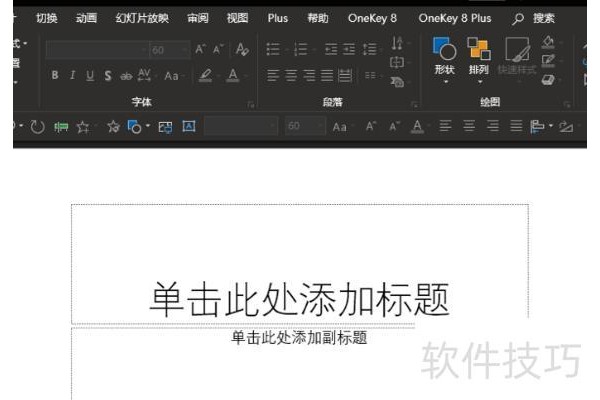This screenshot has width=600, height=400.
Task: Increase the list indent level
Action: pyautogui.click(x=349, y=49)
